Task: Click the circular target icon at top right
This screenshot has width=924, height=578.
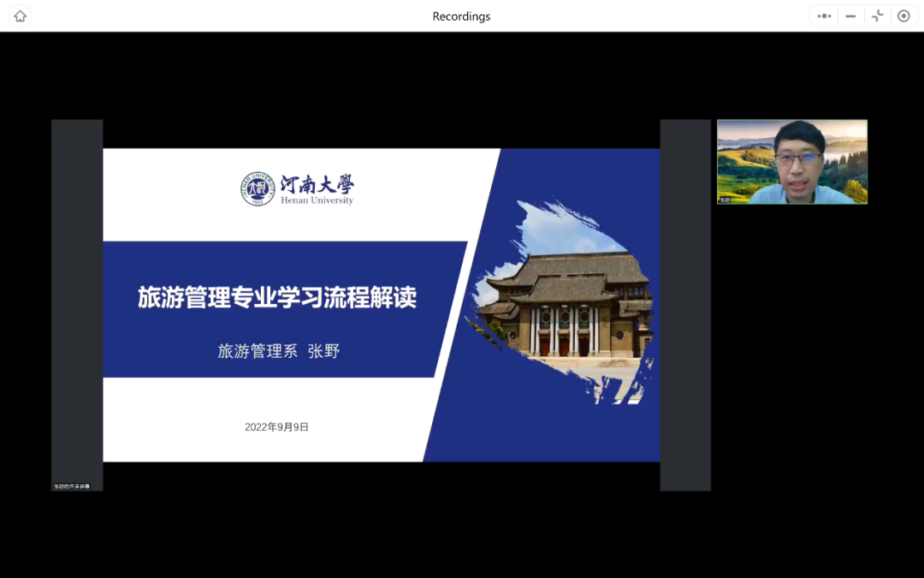Action: tap(903, 16)
